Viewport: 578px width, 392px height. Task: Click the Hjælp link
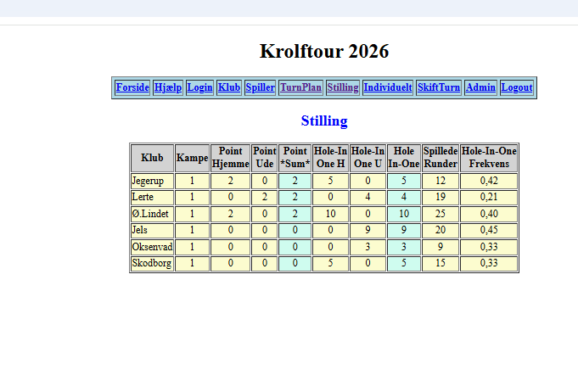(x=168, y=87)
